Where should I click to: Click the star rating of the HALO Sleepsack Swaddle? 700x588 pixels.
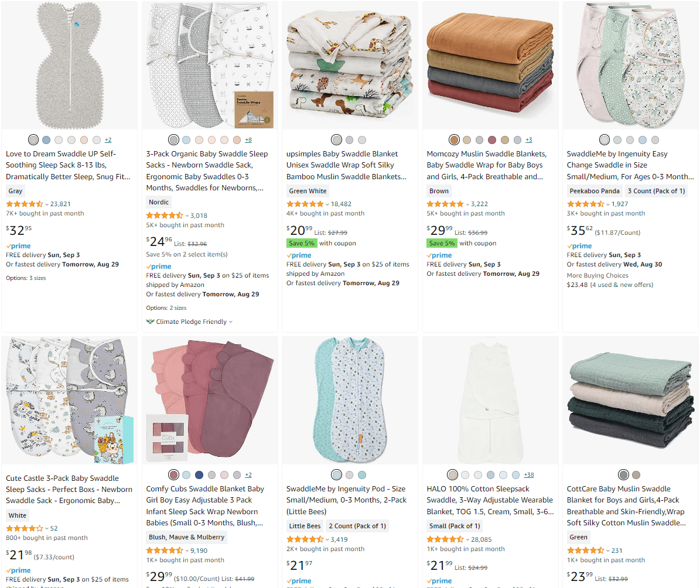point(445,539)
